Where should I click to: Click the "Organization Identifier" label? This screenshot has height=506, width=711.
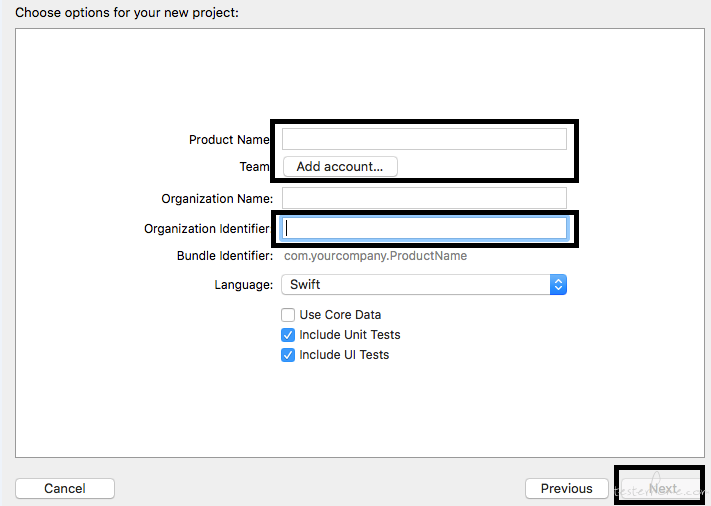[x=207, y=229]
